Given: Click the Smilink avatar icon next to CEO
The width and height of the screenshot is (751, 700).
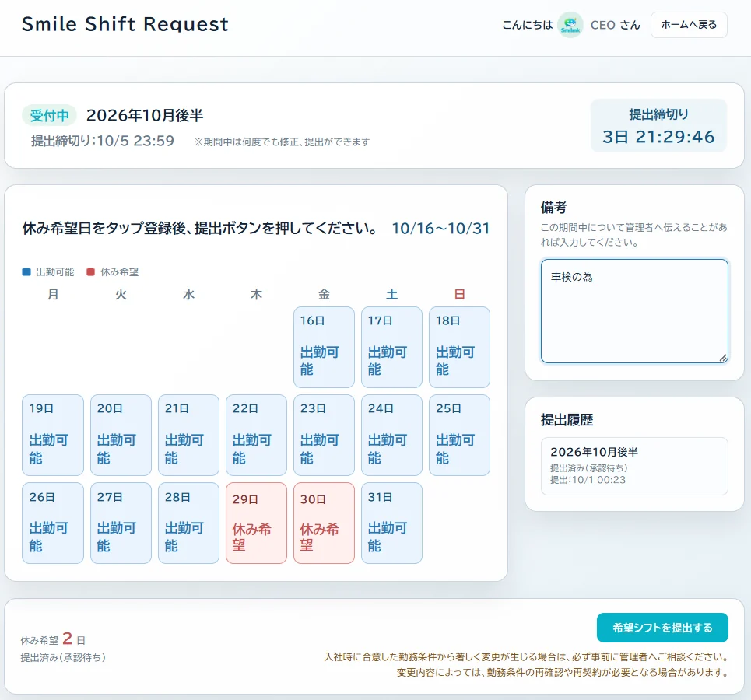Looking at the screenshot, I should 570,25.
